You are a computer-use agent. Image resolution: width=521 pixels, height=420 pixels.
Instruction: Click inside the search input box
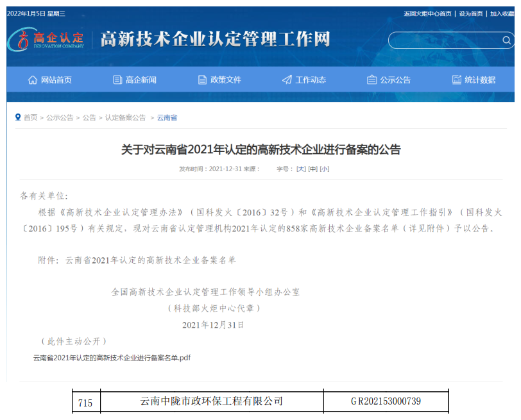[x=443, y=40]
